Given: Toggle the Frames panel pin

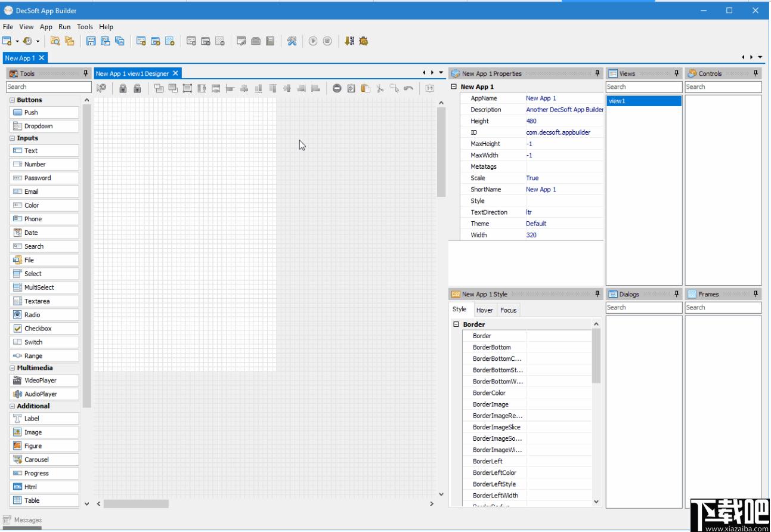Looking at the screenshot, I should click(x=756, y=294).
